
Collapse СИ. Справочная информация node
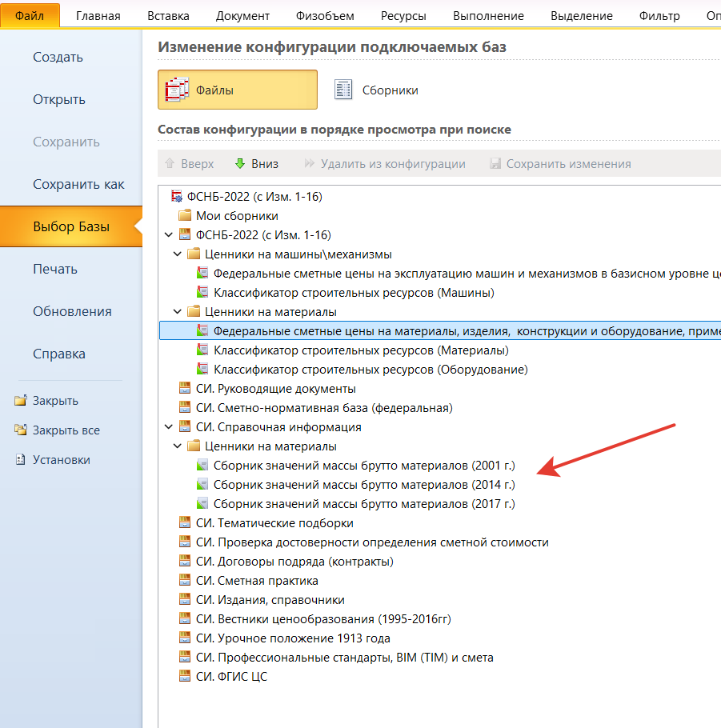click(x=169, y=426)
